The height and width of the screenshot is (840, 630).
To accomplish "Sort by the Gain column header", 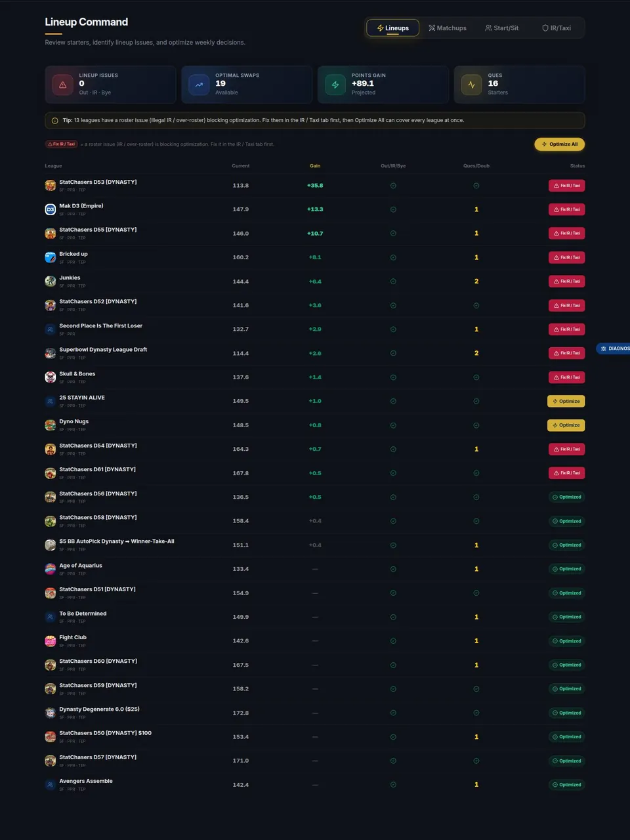I will [x=315, y=166].
